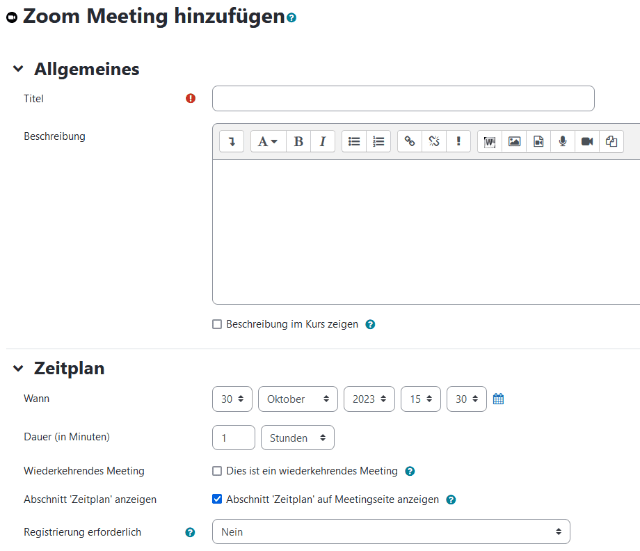Image resolution: width=640 pixels, height=551 pixels.
Task: Click the Zeitplan section heading
Action: click(x=69, y=369)
